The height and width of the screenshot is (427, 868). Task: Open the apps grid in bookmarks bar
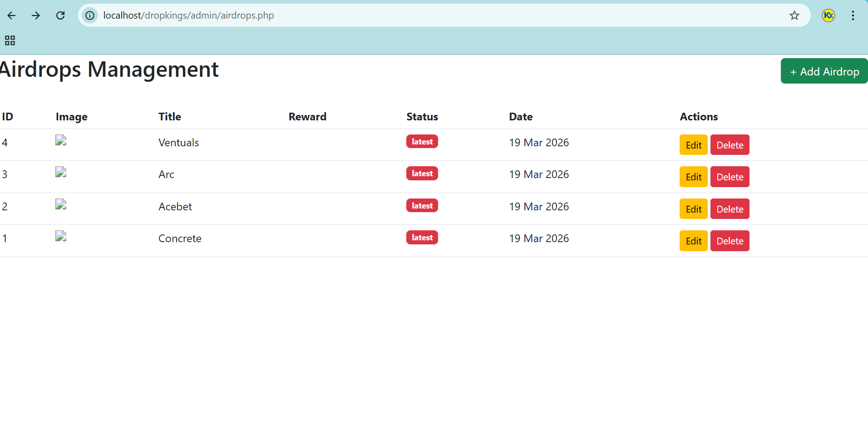(x=10, y=40)
